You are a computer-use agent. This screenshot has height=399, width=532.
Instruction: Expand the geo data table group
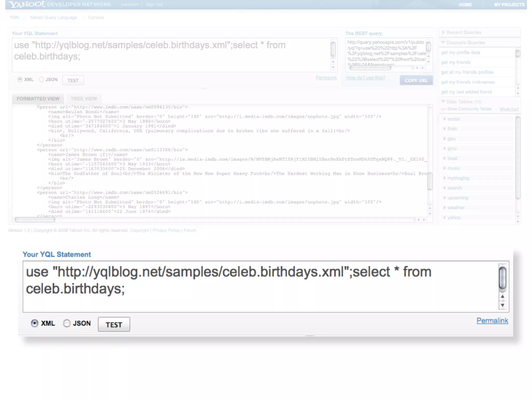point(449,138)
